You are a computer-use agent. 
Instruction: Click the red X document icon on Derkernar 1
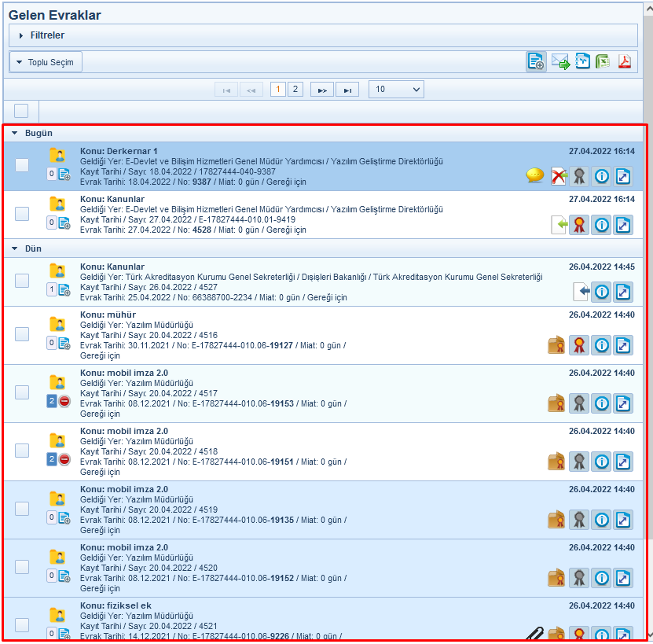(558, 176)
